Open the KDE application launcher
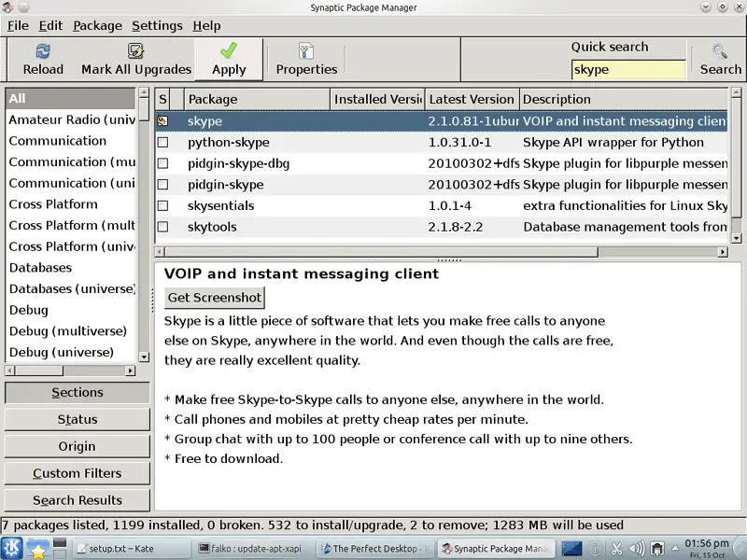 click(x=11, y=548)
